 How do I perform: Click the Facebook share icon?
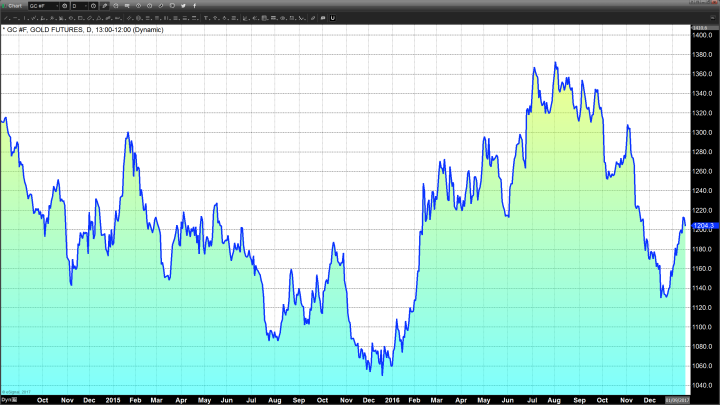(x=195, y=6)
